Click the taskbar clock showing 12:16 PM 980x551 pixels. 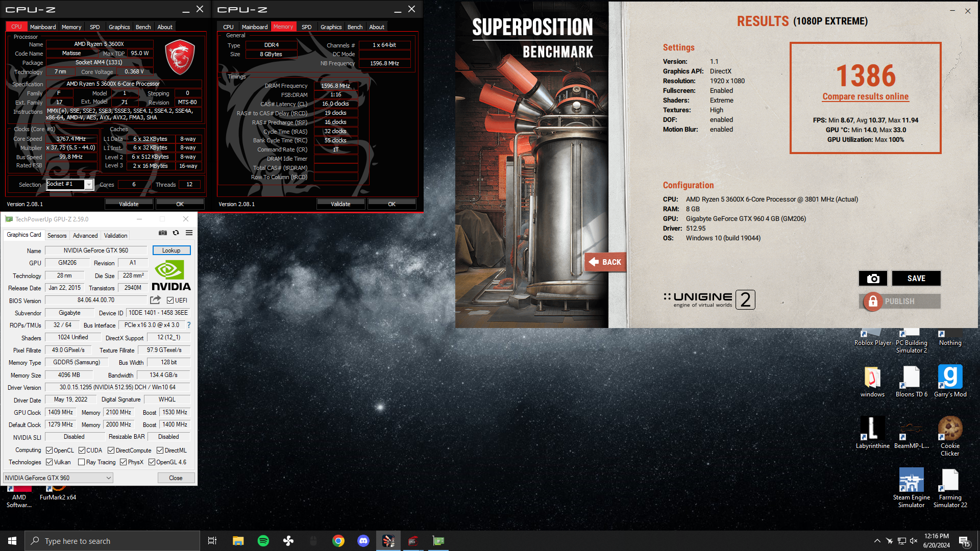937,541
